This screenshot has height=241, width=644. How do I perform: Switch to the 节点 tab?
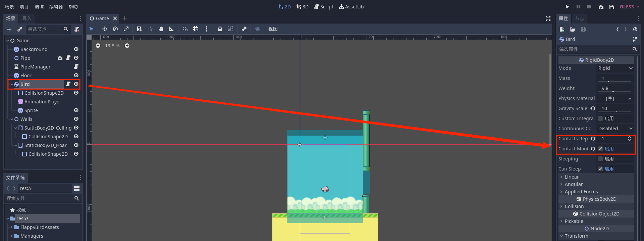[x=579, y=18]
